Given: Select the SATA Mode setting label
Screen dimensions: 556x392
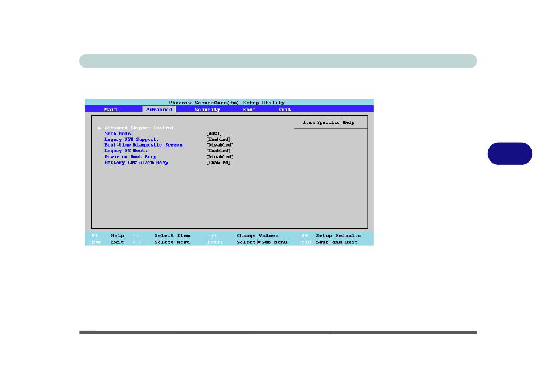Looking at the screenshot, I should point(119,133).
